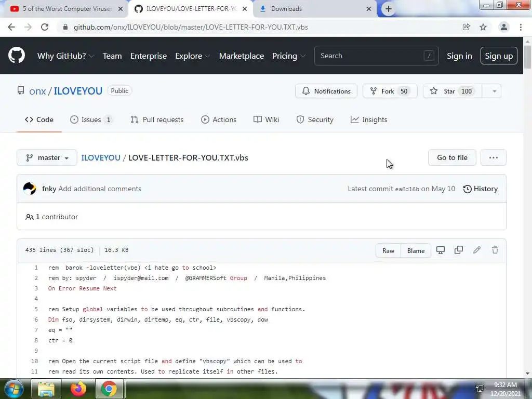Open the Issues tab
This screenshot has height=399, width=532.
(x=90, y=120)
